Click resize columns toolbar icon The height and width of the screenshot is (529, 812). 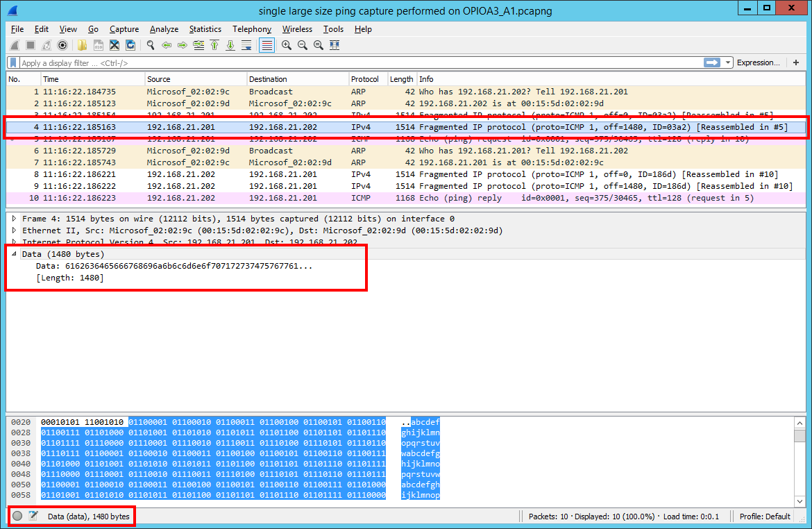click(x=335, y=45)
